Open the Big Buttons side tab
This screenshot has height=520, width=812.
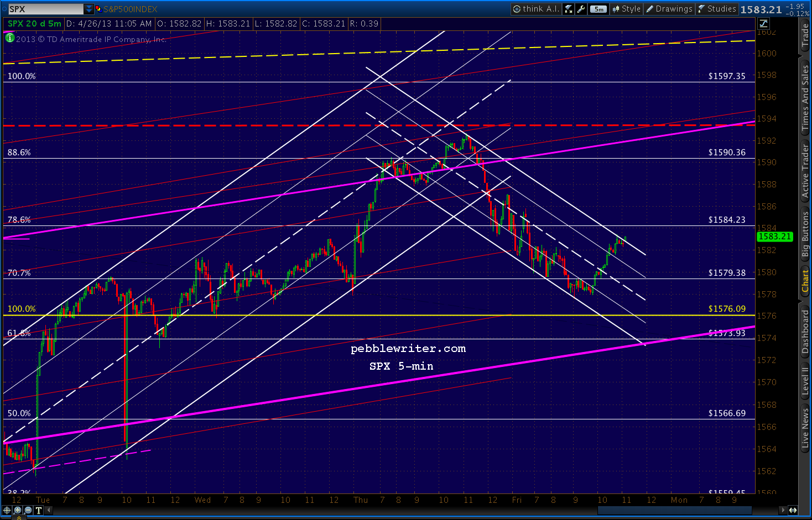805,234
